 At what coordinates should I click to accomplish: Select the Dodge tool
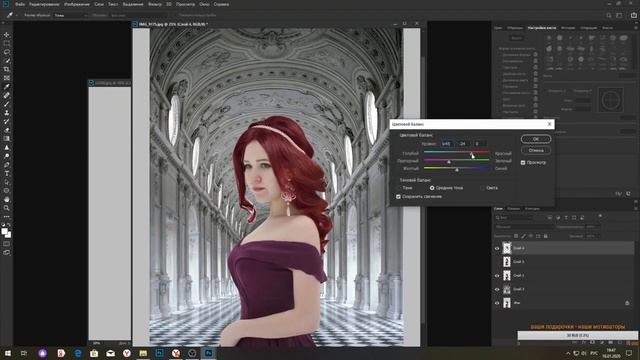coord(7,156)
